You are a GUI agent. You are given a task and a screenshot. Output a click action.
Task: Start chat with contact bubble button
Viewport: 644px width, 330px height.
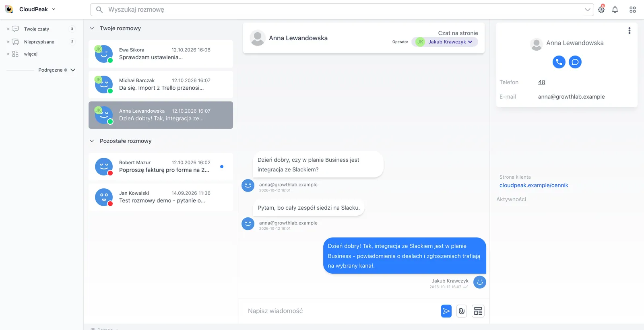point(575,62)
